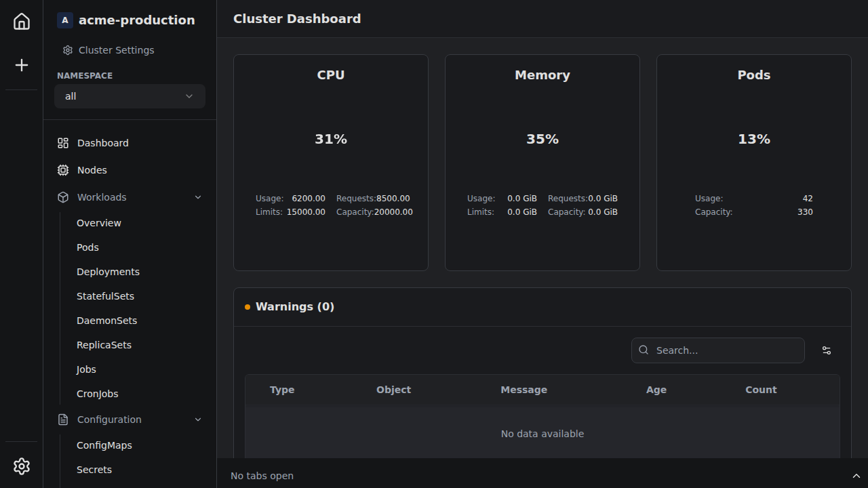Collapse the Workloads section chevron
Screen dimensions: 868x488
[197, 197]
